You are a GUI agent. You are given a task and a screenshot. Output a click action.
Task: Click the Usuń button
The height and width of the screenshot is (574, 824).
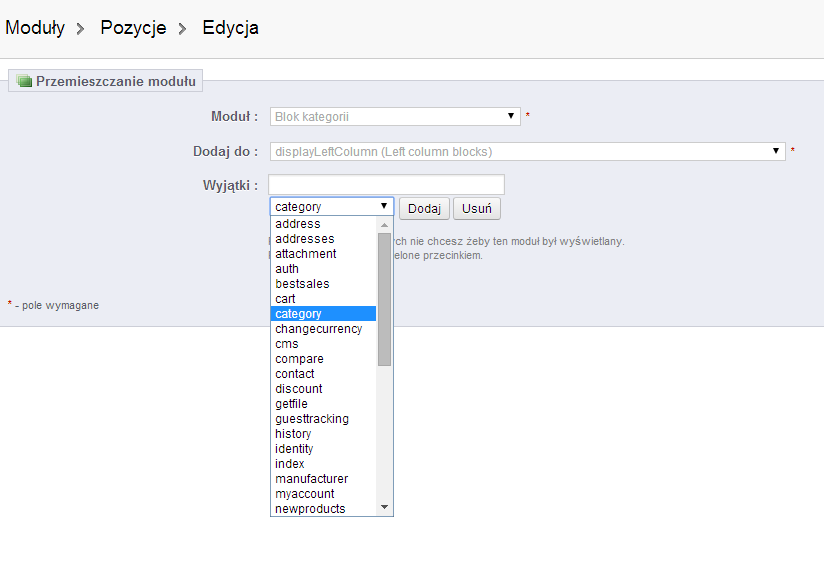tap(477, 209)
